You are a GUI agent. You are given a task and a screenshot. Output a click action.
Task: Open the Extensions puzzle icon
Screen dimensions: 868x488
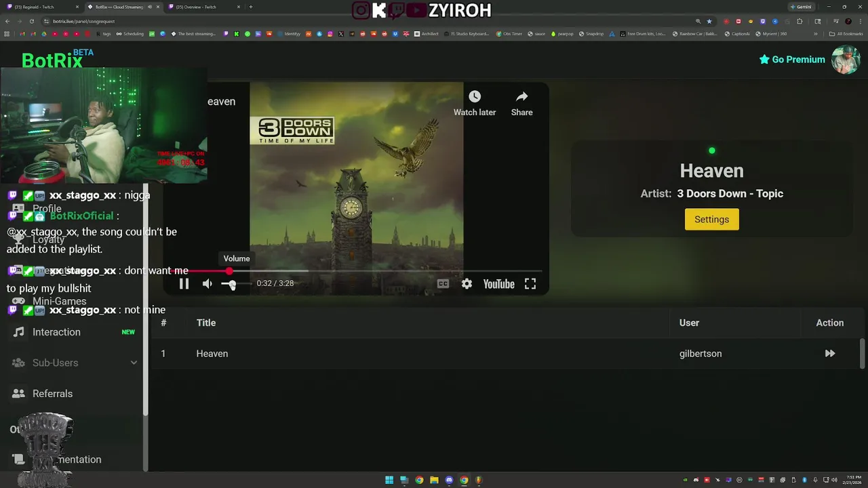[x=799, y=21]
